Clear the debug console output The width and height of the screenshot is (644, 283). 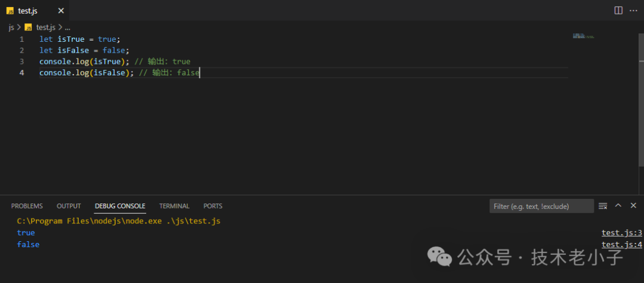pos(603,206)
